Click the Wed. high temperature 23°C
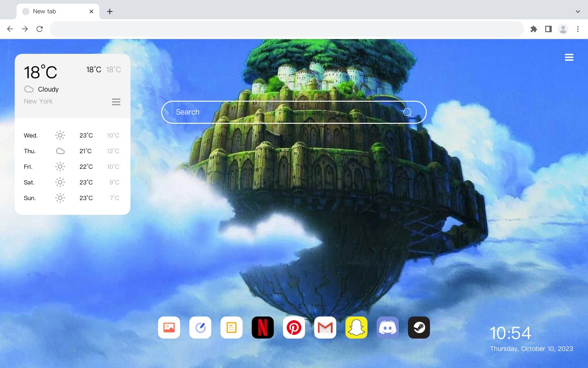Screen dimensions: 588x368 pos(86,135)
